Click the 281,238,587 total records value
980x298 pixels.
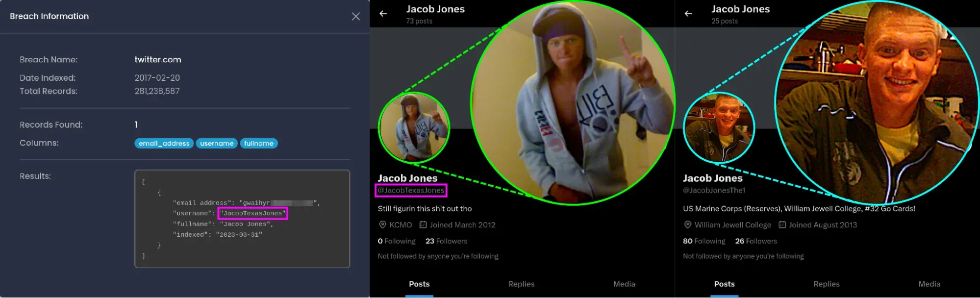[157, 91]
